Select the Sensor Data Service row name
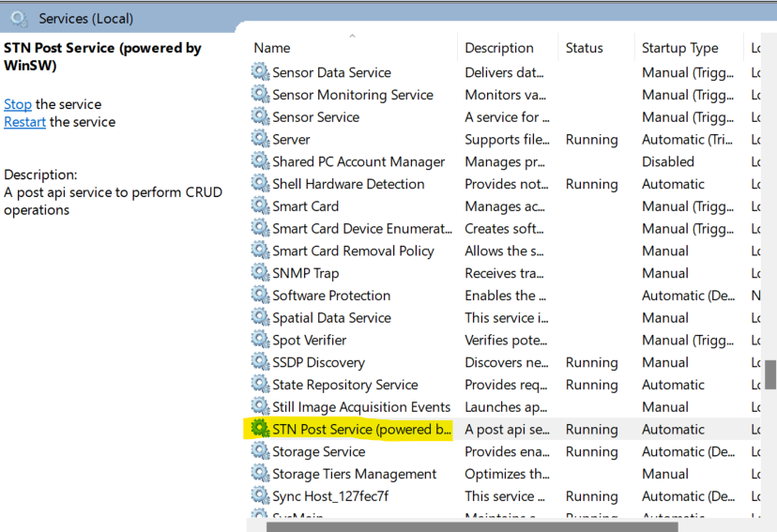Viewport: 777px width, 532px height. pos(331,73)
